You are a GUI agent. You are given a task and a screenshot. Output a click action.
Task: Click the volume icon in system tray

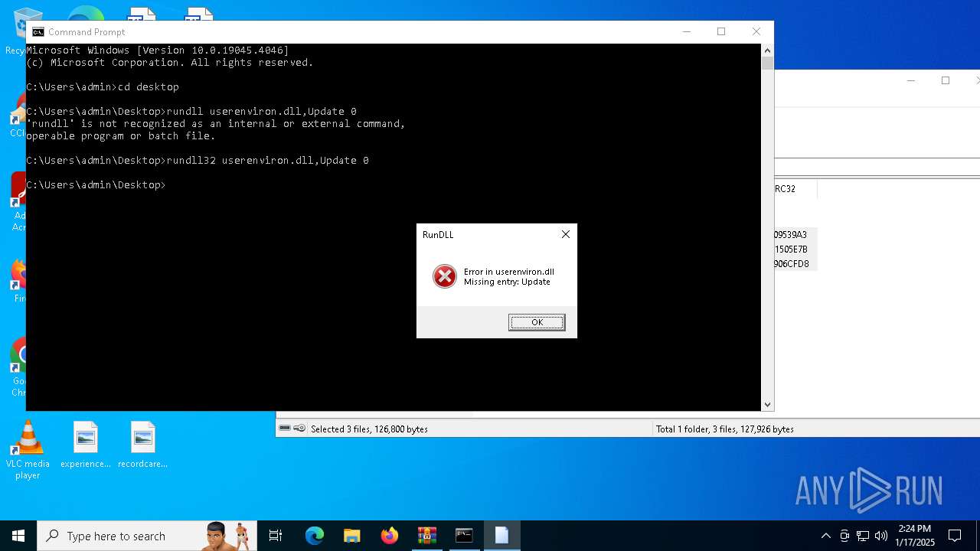coord(881,536)
